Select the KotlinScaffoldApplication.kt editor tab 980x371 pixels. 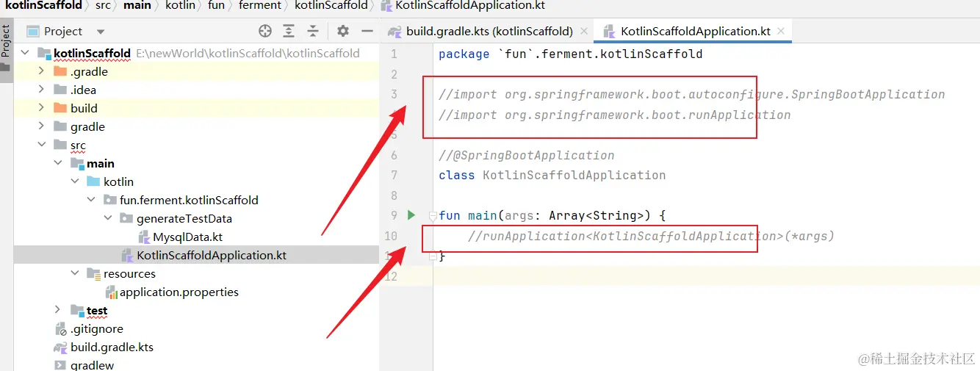click(x=696, y=31)
